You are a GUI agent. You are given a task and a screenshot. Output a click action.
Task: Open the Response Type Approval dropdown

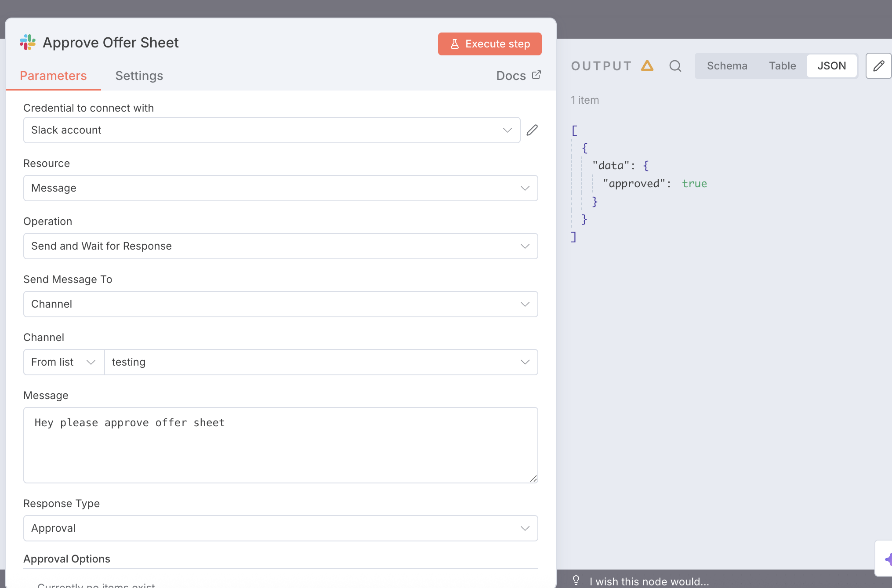pyautogui.click(x=280, y=528)
